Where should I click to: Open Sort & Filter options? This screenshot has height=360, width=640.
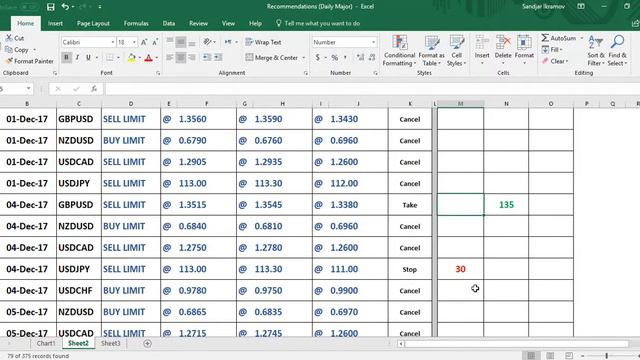click(596, 51)
